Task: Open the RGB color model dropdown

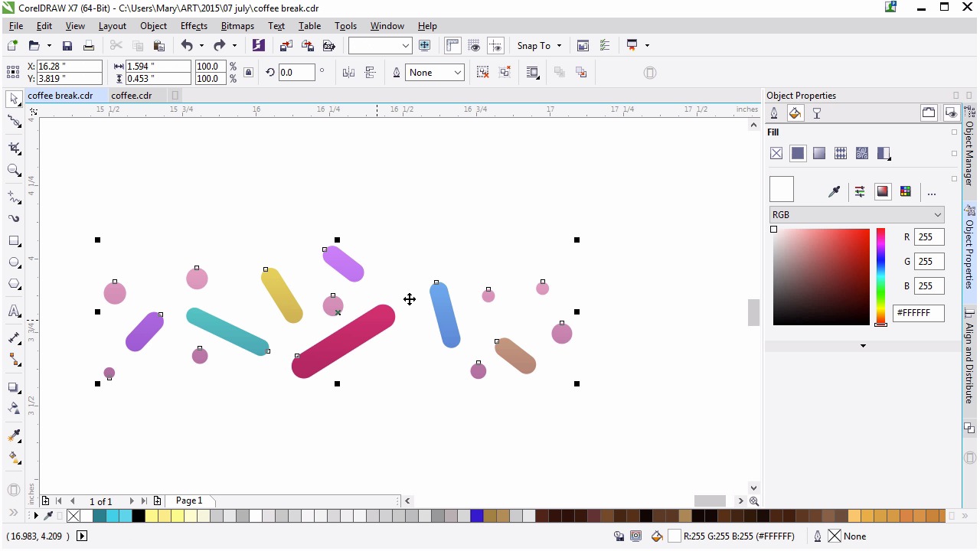Action: (857, 215)
